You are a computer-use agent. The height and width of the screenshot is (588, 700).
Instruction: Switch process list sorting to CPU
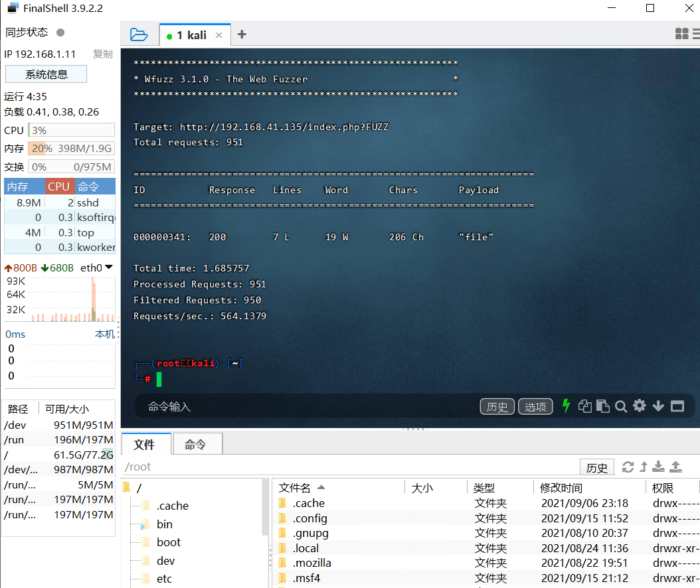pyautogui.click(x=58, y=186)
